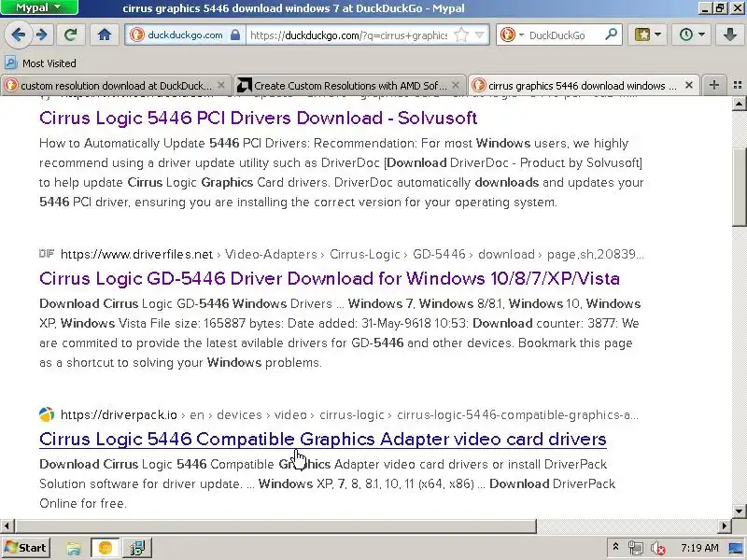747x560 pixels.
Task: Open the Mypal application menu
Action: [x=39, y=7]
